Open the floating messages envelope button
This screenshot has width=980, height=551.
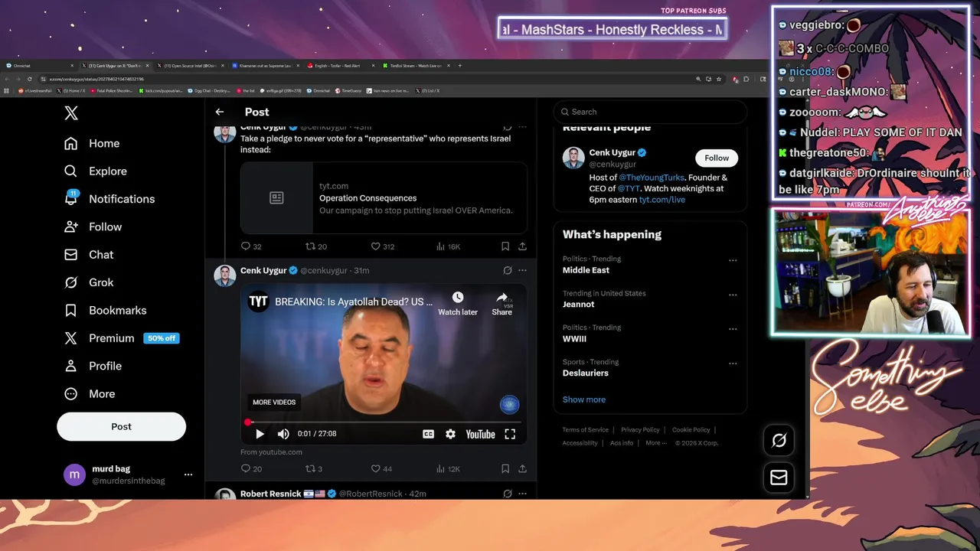point(779,478)
